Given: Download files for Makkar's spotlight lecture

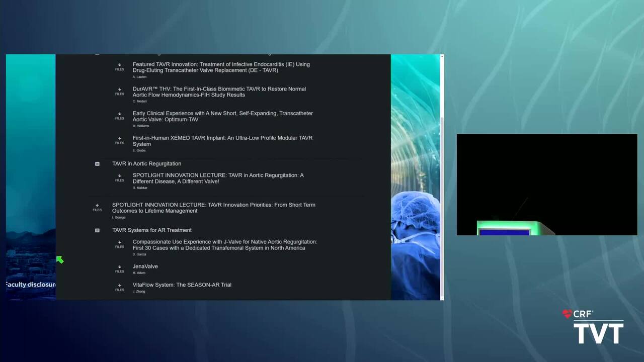Looking at the screenshot, I should (x=119, y=178).
